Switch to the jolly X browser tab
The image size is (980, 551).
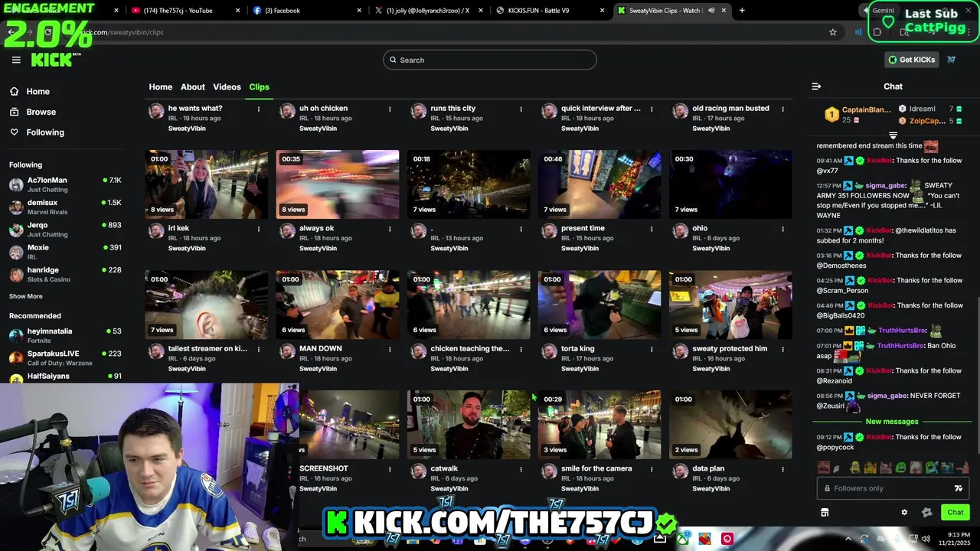(429, 11)
